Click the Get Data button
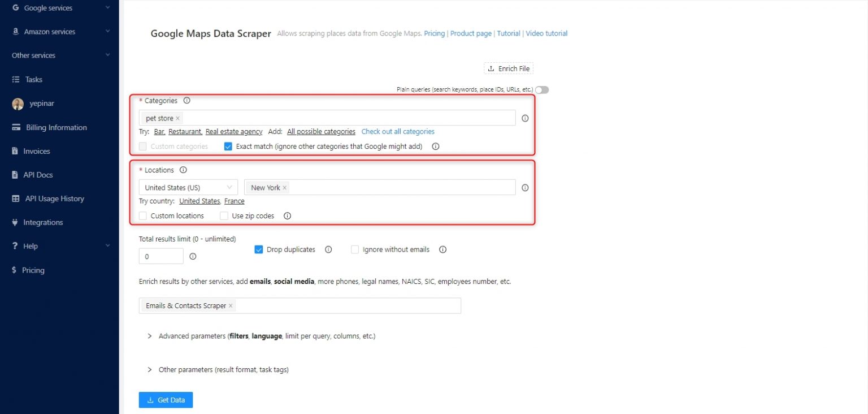 166,400
